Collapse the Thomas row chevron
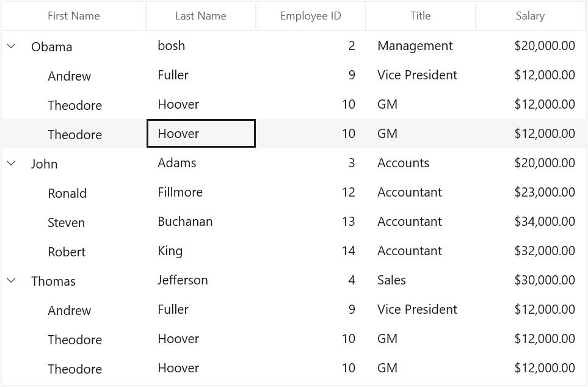 point(11,281)
